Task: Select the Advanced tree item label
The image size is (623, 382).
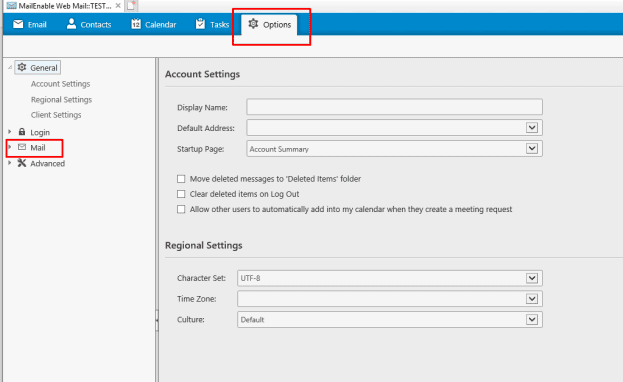Action: coord(47,163)
